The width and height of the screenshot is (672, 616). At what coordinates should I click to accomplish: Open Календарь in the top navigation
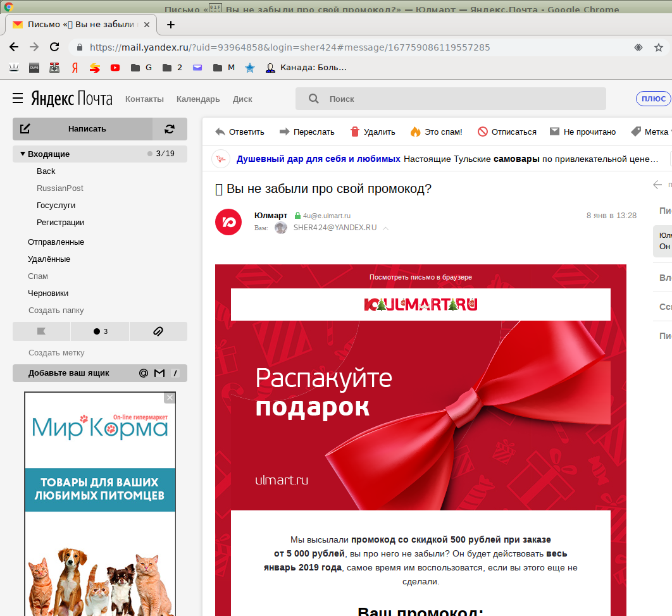198,99
